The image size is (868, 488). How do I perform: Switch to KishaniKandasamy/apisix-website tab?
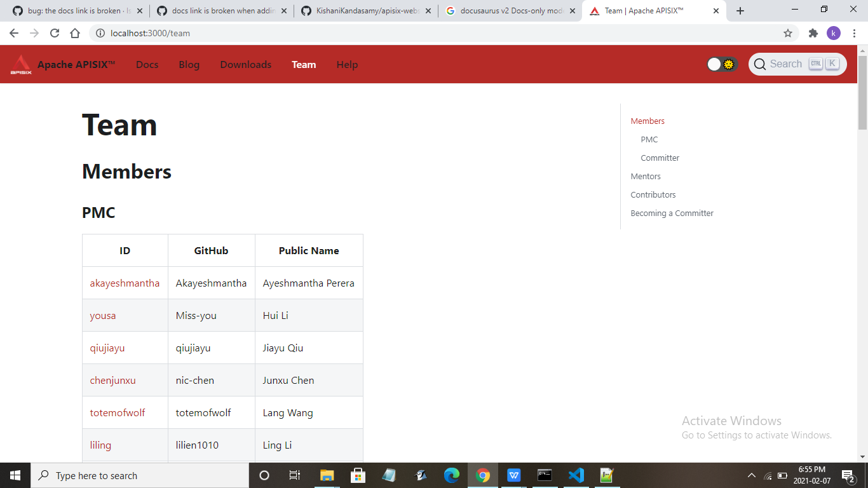[x=365, y=11]
